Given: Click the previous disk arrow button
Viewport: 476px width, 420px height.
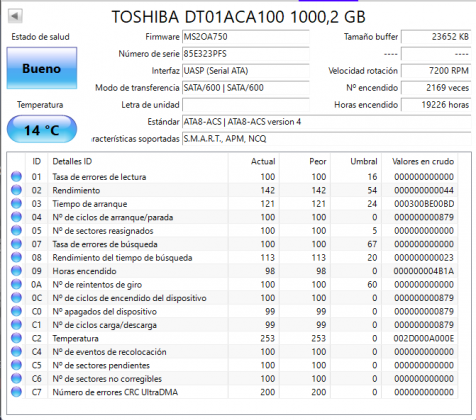Looking at the screenshot, I should 15,16.
